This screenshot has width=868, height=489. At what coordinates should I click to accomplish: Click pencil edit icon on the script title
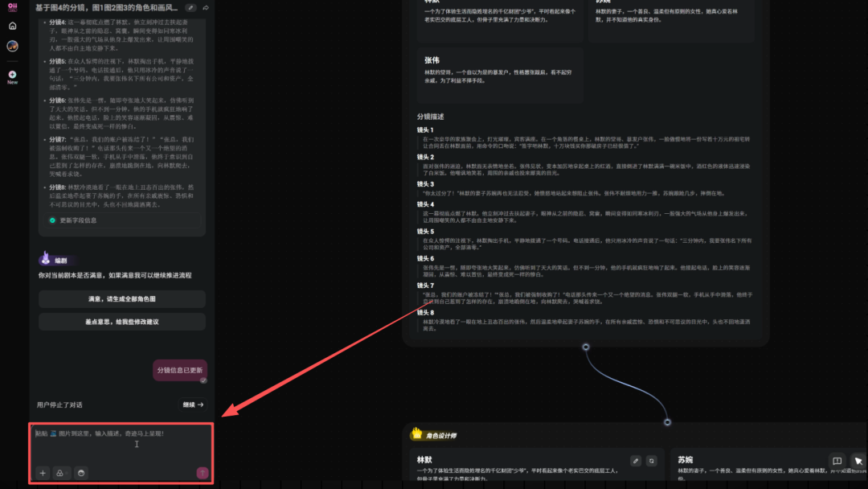click(191, 6)
